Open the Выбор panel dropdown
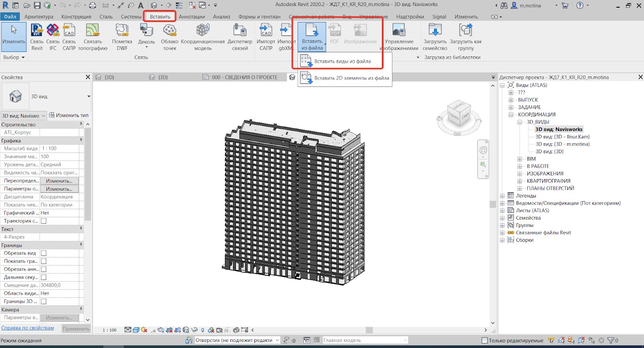644x348 pixels. coord(14,57)
